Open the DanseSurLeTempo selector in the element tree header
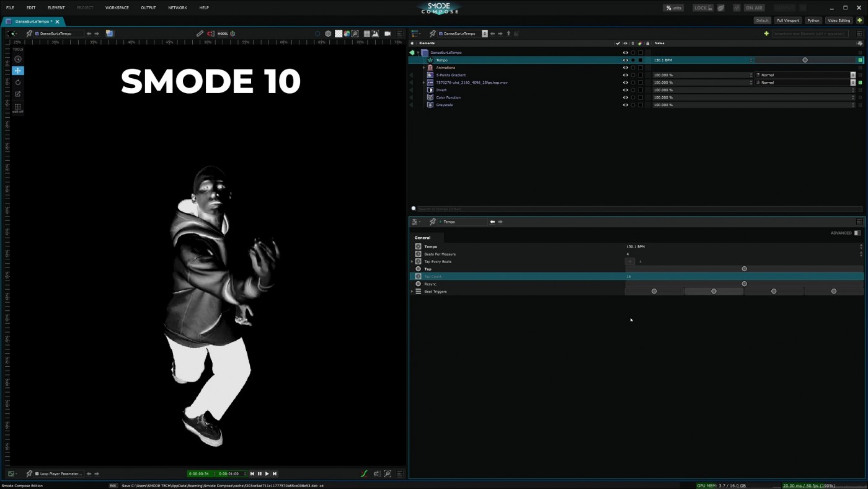This screenshot has width=868, height=489. [x=461, y=34]
